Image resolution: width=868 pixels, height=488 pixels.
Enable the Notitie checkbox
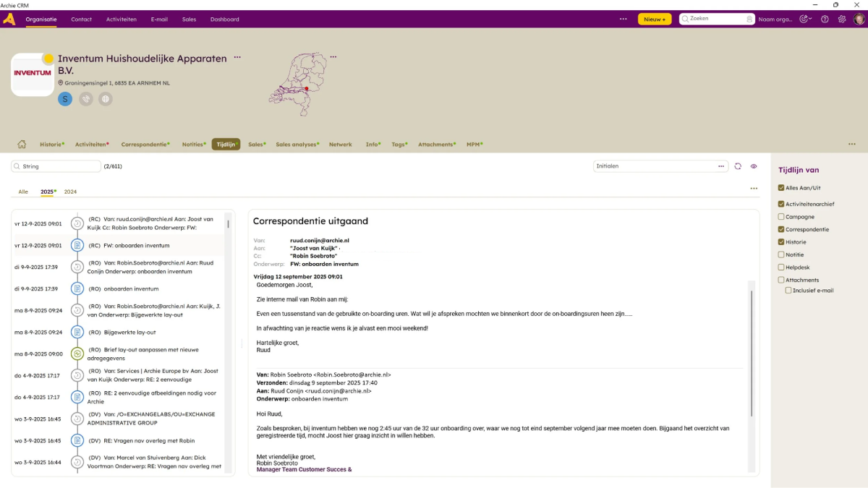point(781,254)
